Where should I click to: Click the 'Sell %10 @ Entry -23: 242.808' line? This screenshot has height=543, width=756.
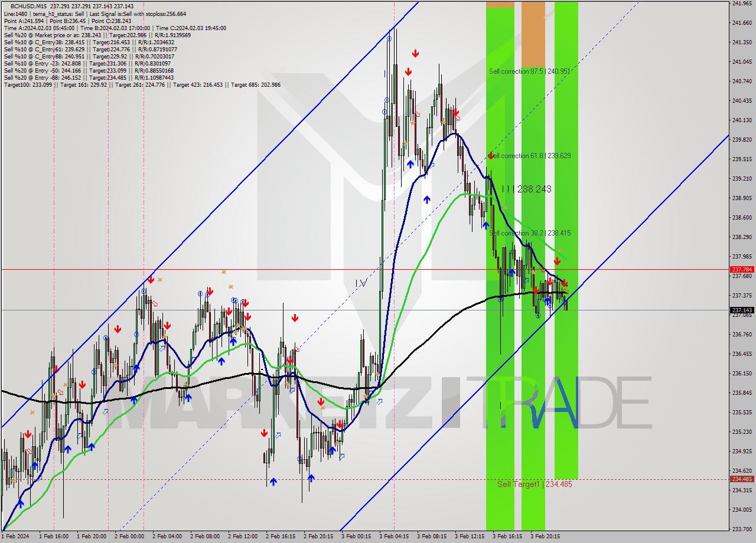coord(89,63)
